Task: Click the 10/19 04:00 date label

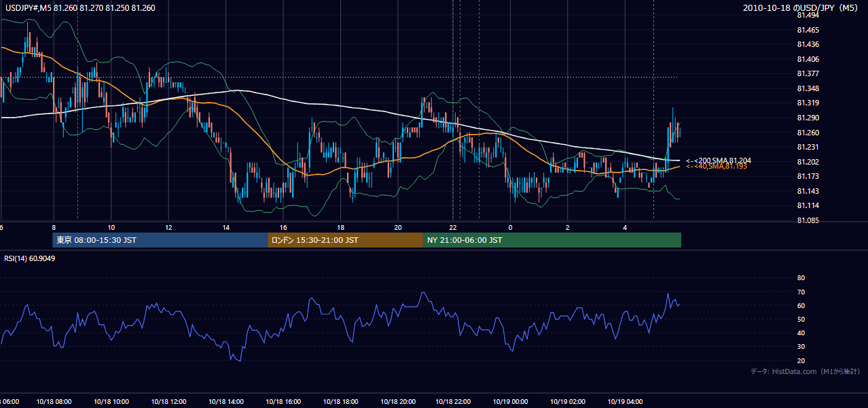Action: [x=626, y=402]
